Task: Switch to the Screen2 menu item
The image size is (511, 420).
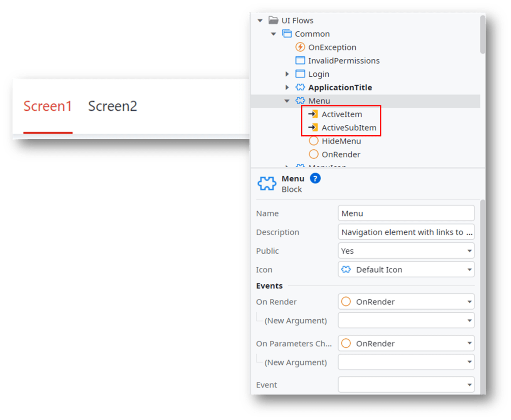Action: 113,106
